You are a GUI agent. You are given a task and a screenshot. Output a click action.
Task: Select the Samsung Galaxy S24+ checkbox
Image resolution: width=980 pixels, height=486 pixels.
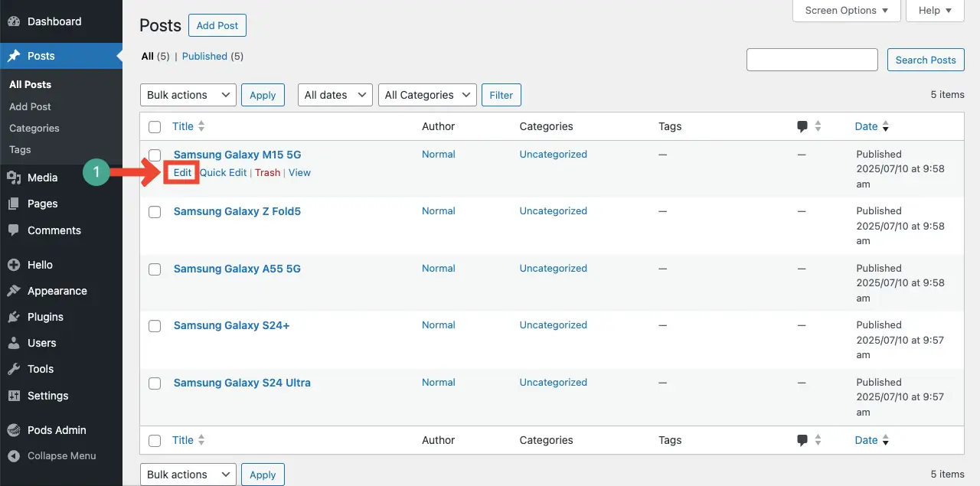155,326
